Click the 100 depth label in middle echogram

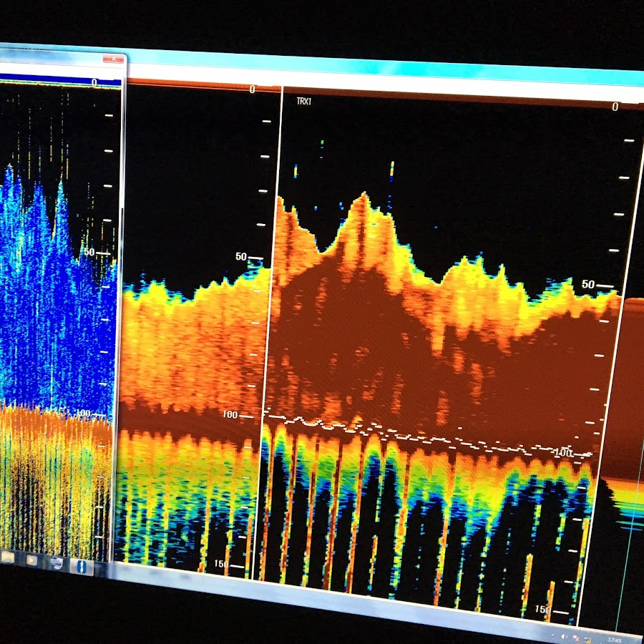coord(230,415)
